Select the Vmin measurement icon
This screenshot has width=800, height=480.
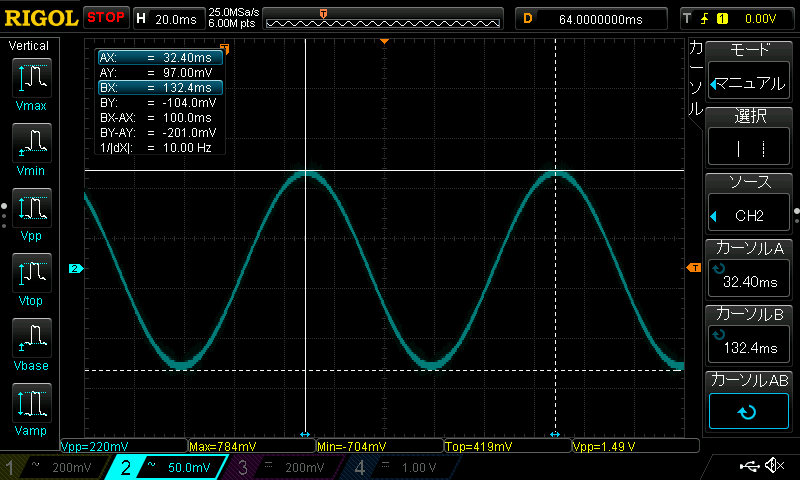(x=32, y=143)
